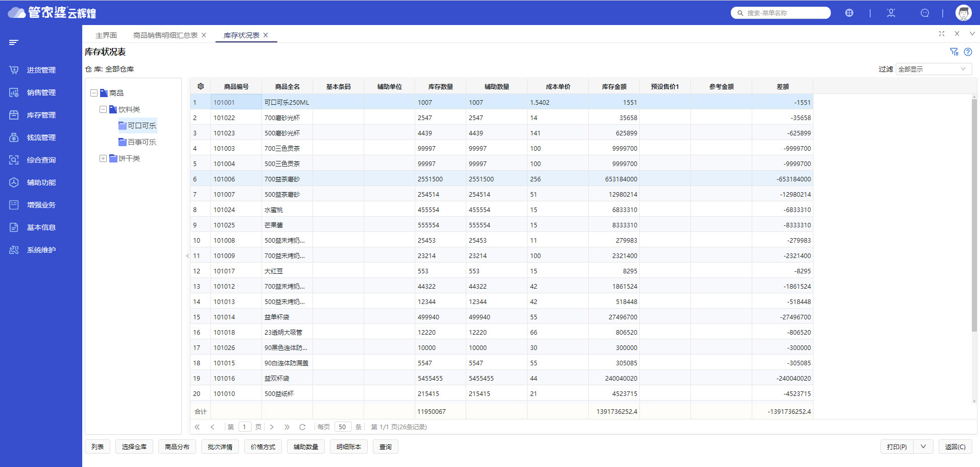Viewport: 980px width, 467px height.
Task: Open the filter settings icon at top right
Action: coord(953,52)
